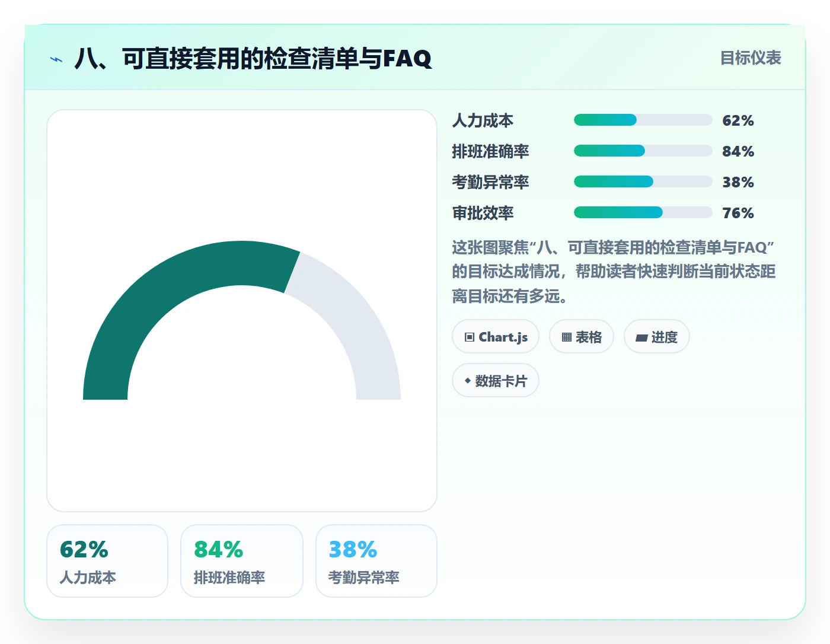Click the description paragraph starting 这张图聚焦
The height and width of the screenshot is (644, 830).
pos(614,272)
